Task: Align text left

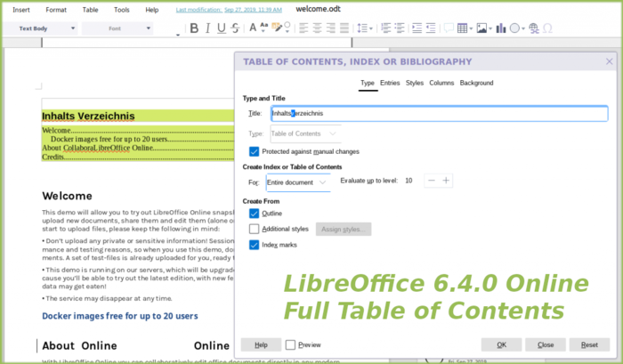Action: click(x=303, y=28)
